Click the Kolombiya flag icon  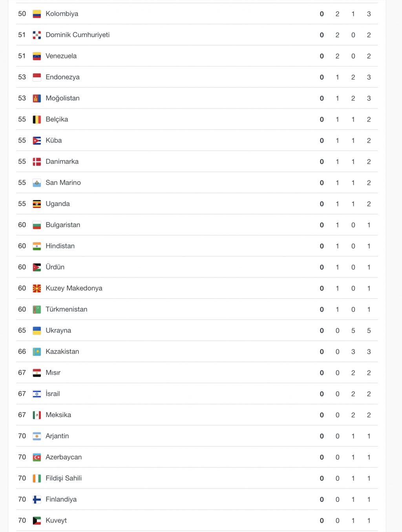coord(37,14)
